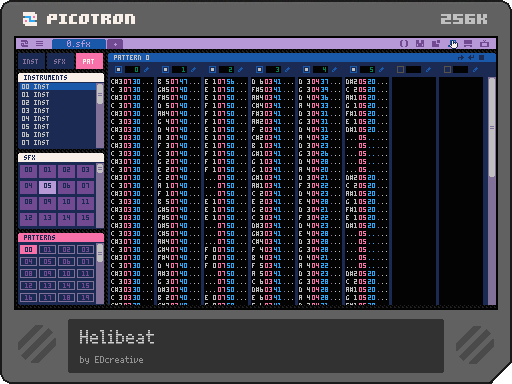Click the track 5 sfx number field
The image size is (512, 384).
pos(368,70)
